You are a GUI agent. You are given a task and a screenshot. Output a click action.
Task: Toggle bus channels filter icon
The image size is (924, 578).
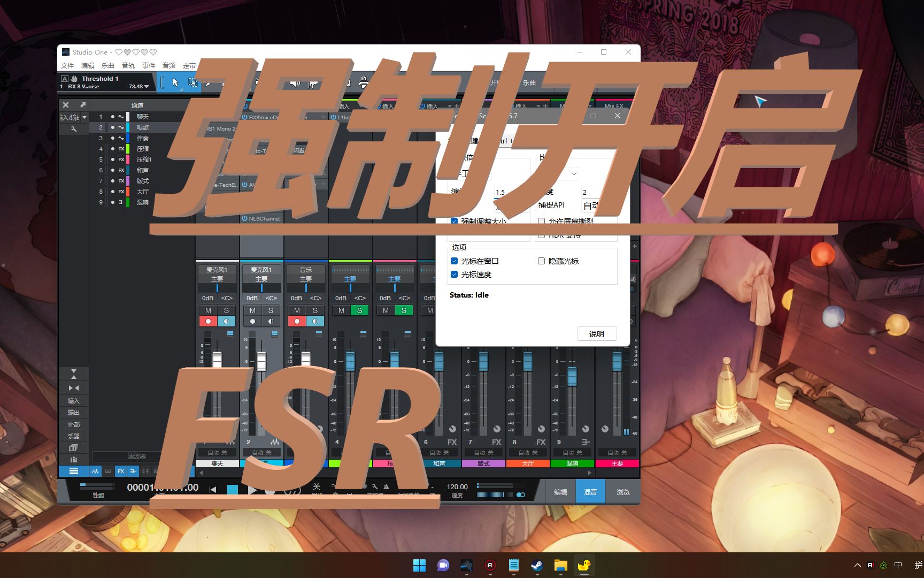tap(133, 471)
